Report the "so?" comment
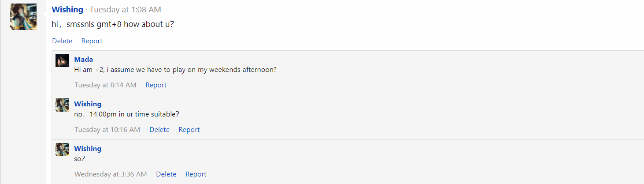The width and height of the screenshot is (644, 184). [x=196, y=174]
